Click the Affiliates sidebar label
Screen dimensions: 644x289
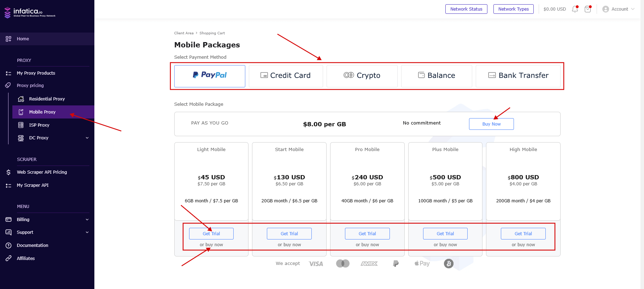(26, 259)
